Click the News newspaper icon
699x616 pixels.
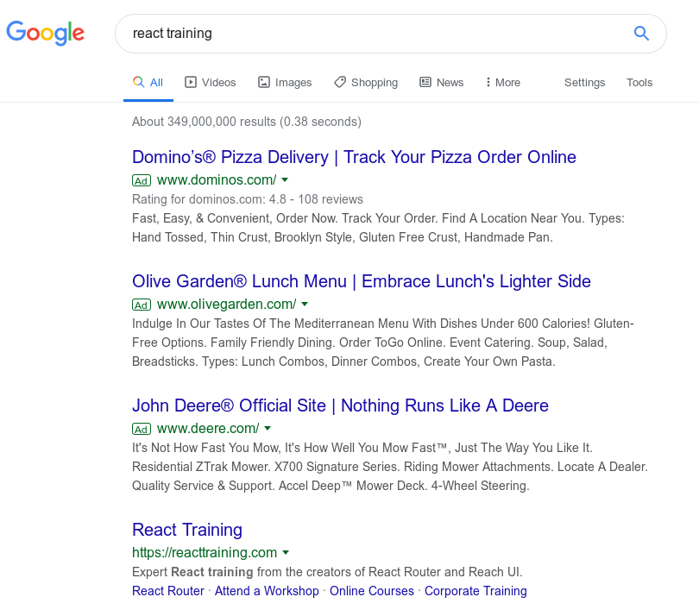coord(425,82)
